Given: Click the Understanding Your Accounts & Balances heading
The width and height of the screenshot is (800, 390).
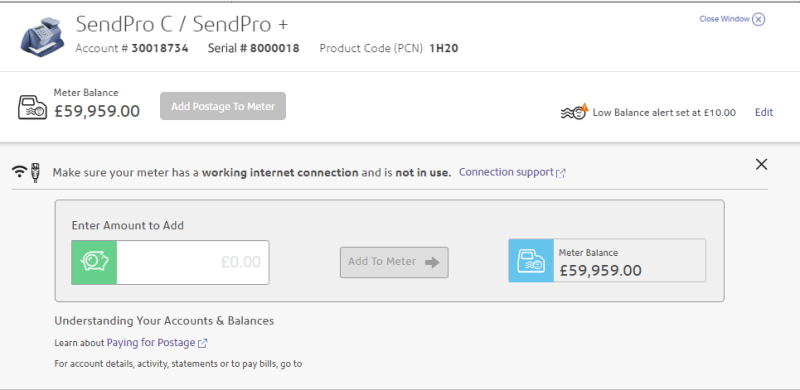Looking at the screenshot, I should [x=164, y=321].
